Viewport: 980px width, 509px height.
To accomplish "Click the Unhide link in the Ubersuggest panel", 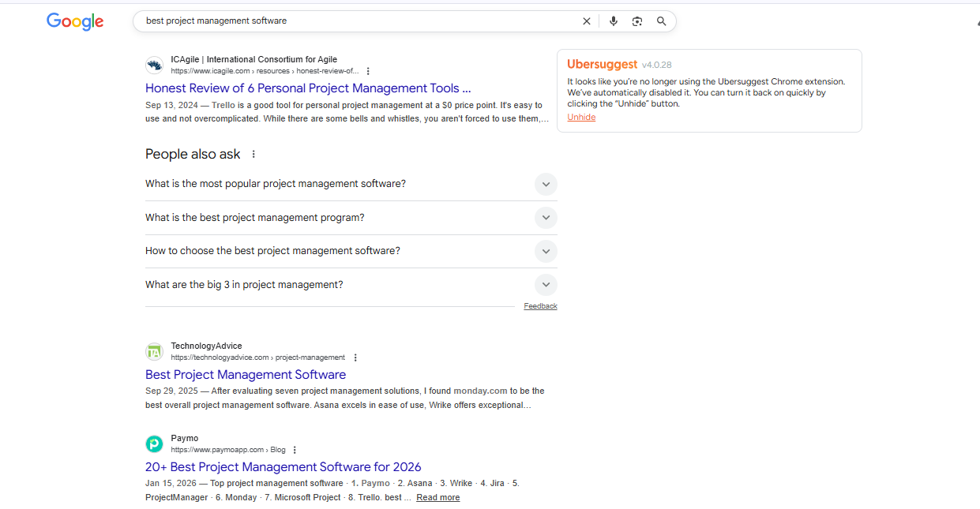I will [x=581, y=117].
